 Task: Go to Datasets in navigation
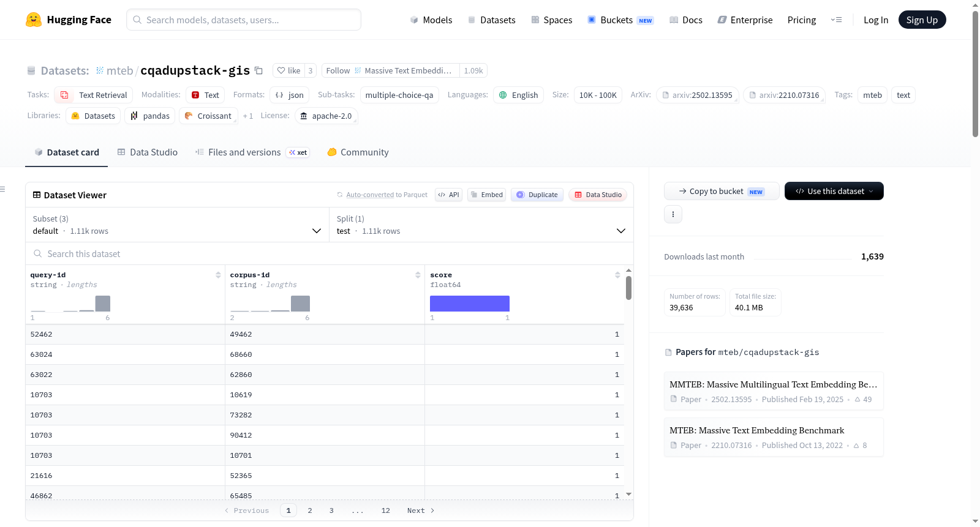[492, 20]
